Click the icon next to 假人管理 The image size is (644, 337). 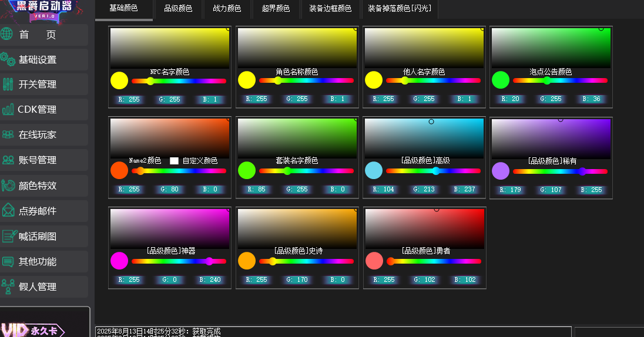click(8, 287)
